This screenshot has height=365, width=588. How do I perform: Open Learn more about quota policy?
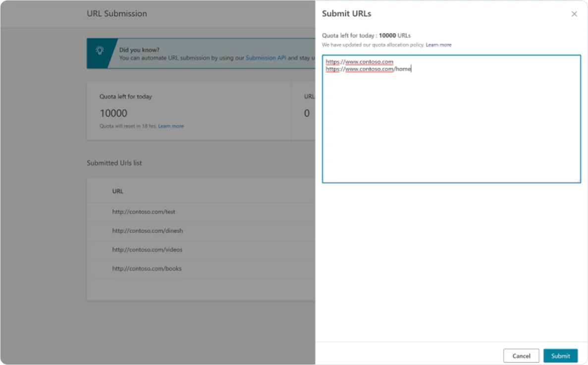[438, 45]
